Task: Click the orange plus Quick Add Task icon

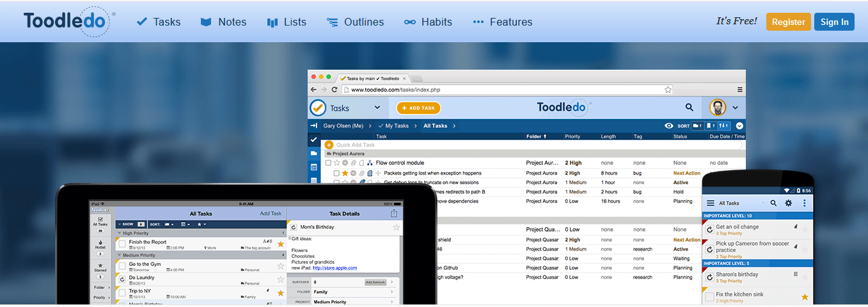Action: coord(329,145)
